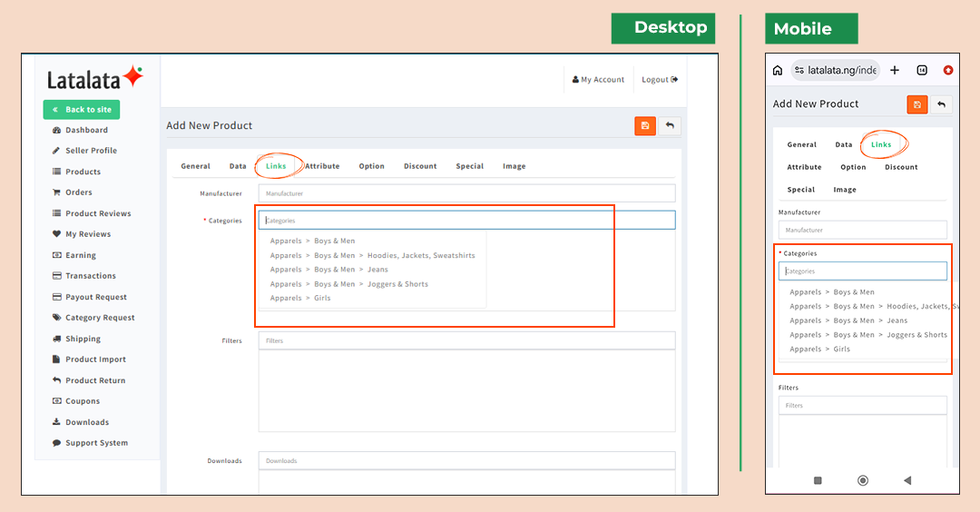Tap the Android back triangle button

pyautogui.click(x=907, y=480)
